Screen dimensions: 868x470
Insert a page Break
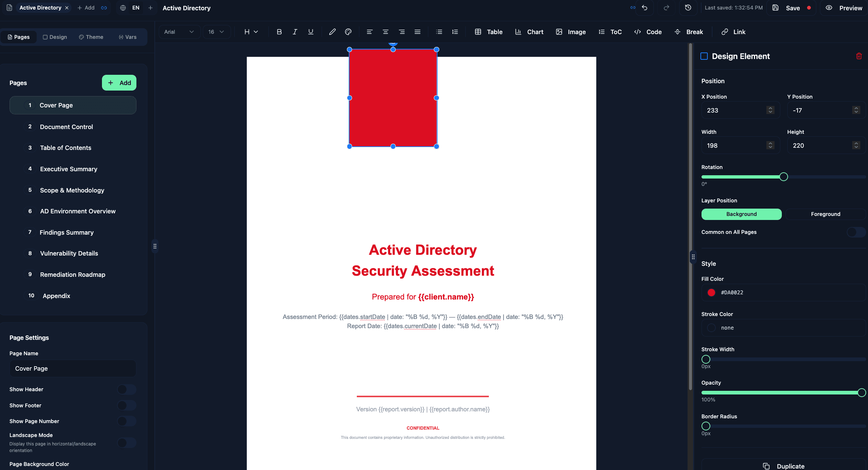[x=688, y=32]
